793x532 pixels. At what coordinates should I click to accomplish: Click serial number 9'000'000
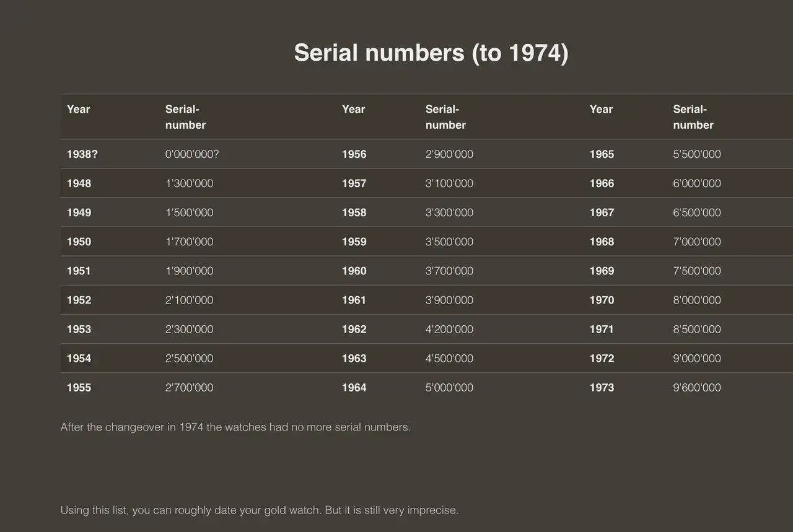tap(697, 359)
